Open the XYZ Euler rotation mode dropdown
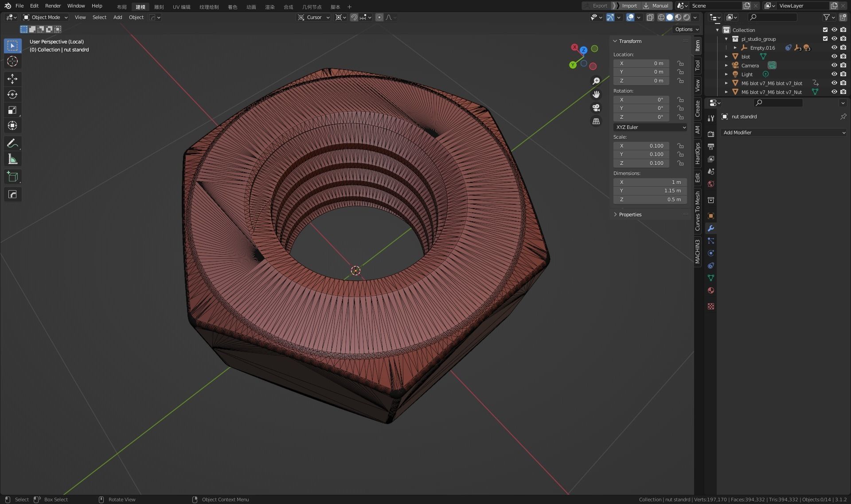This screenshot has width=851, height=504. coord(650,127)
